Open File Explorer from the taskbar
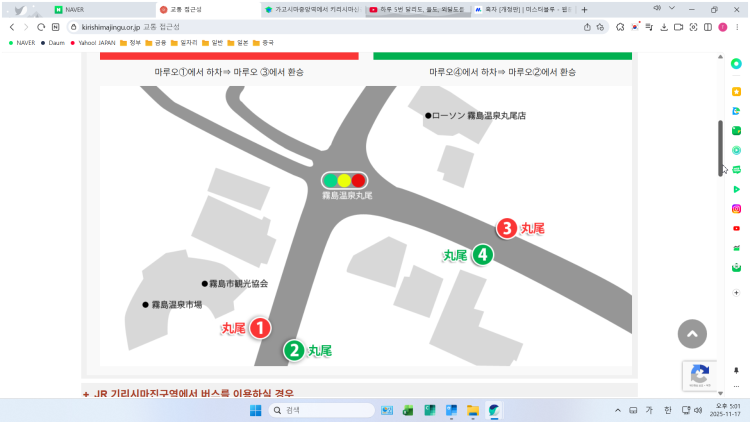The width and height of the screenshot is (750, 422). (474, 410)
